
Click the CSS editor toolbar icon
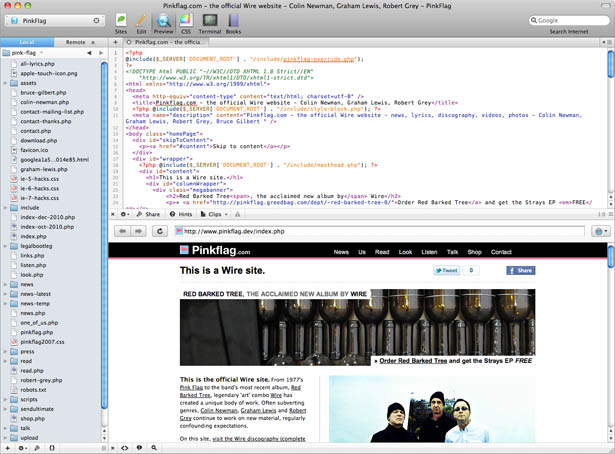[185, 22]
